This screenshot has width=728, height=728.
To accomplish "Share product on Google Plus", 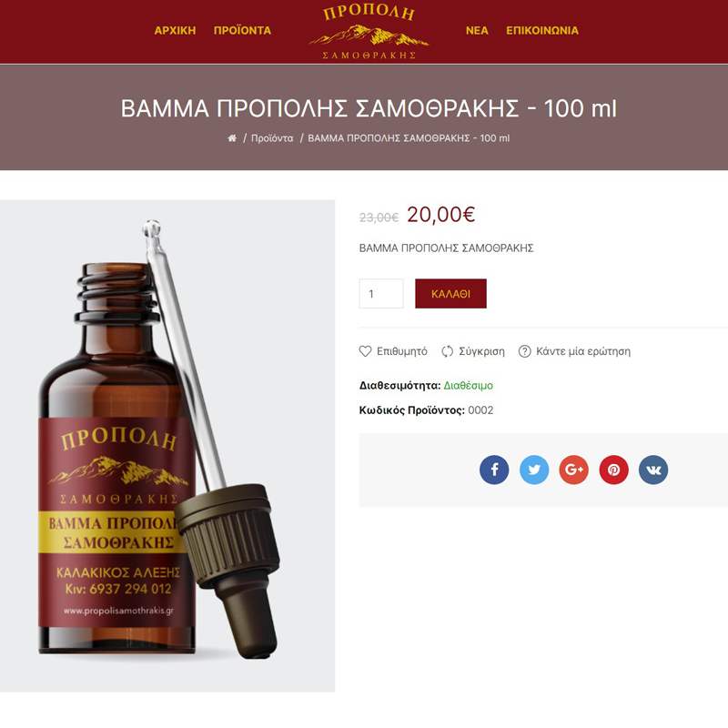I will click(x=574, y=470).
